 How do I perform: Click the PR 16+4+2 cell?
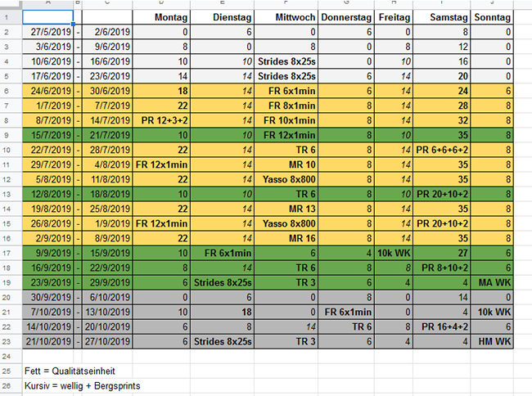click(x=443, y=327)
